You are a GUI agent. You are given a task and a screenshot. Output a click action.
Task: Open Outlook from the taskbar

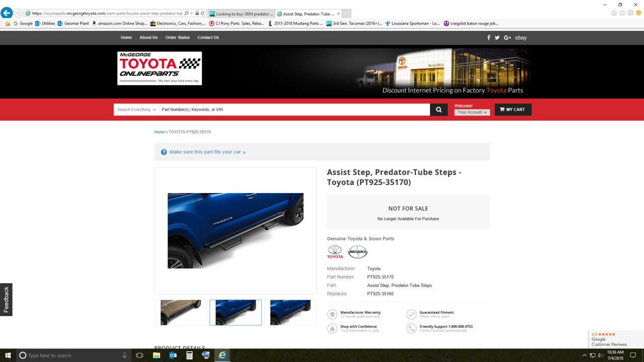pyautogui.click(x=173, y=355)
